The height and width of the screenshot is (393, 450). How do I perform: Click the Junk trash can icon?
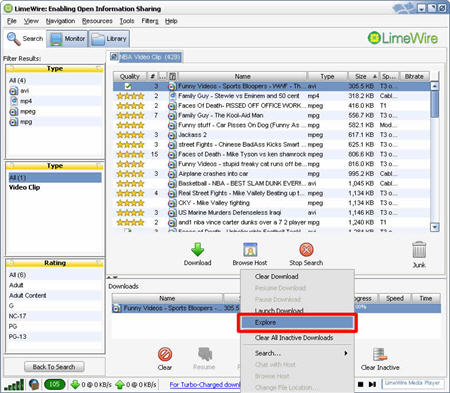(x=419, y=250)
